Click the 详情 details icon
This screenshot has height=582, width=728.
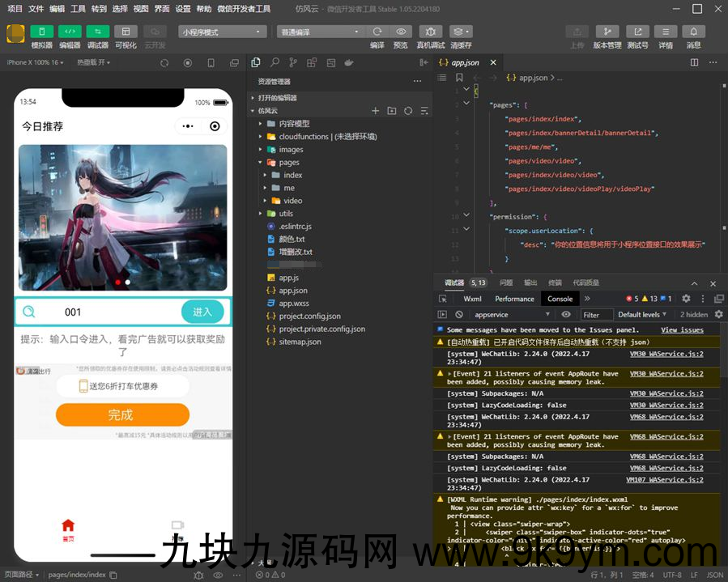click(x=665, y=32)
